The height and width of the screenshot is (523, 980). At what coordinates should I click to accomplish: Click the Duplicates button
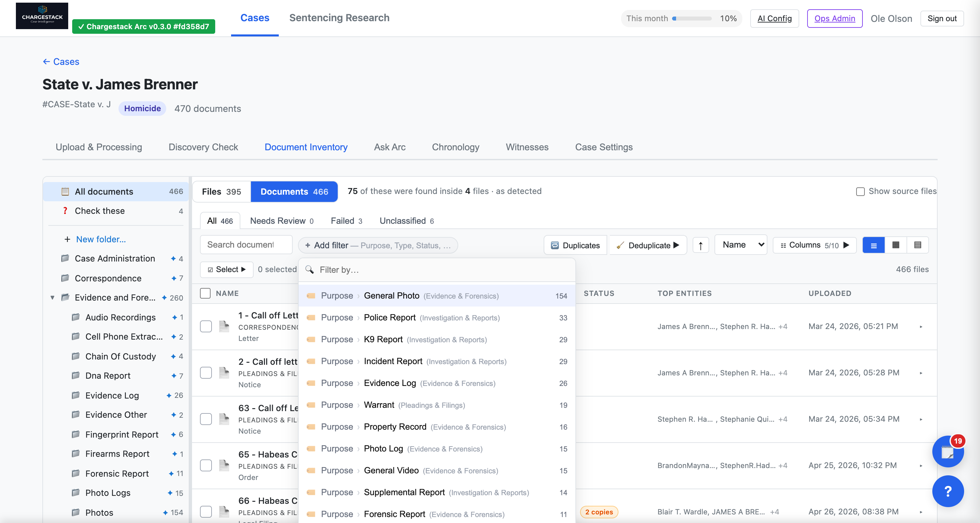coord(575,245)
